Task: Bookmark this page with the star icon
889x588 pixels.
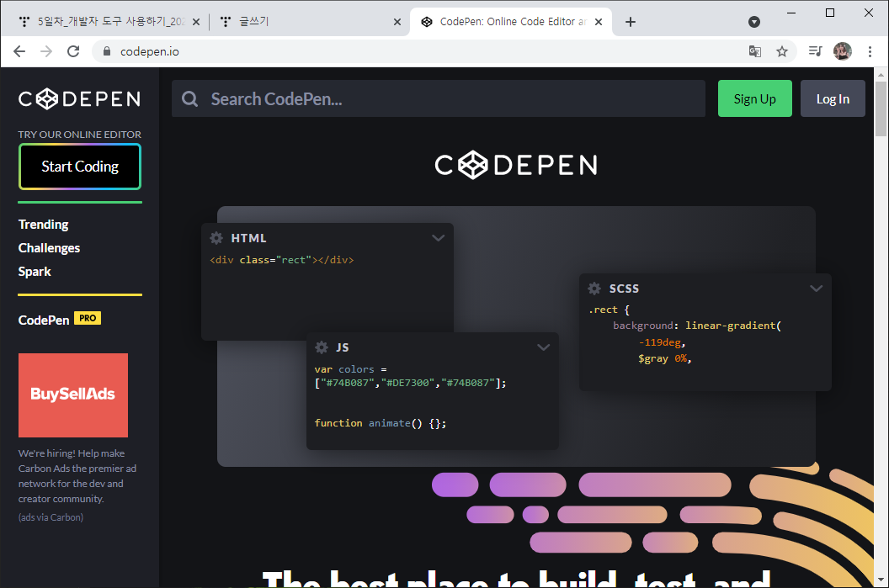Action: click(x=782, y=51)
